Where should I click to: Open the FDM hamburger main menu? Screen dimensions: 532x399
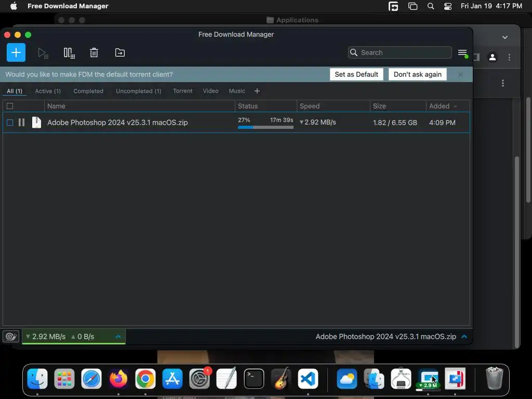(x=462, y=53)
